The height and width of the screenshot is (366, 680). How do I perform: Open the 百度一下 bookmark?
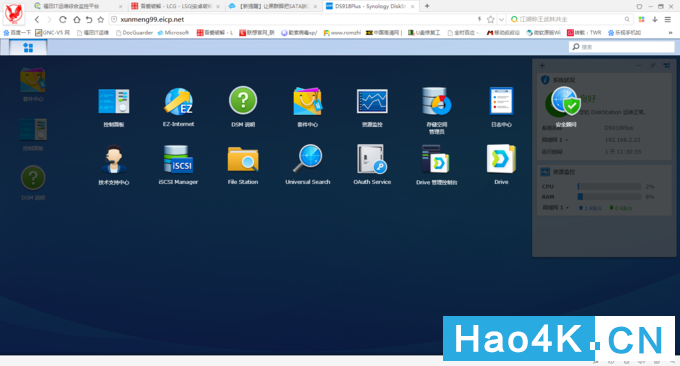click(x=17, y=33)
